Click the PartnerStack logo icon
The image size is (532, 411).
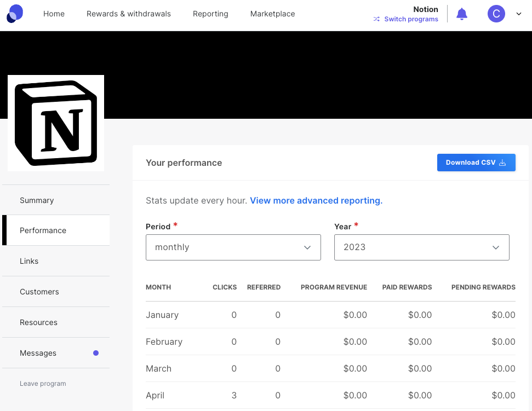click(x=15, y=14)
